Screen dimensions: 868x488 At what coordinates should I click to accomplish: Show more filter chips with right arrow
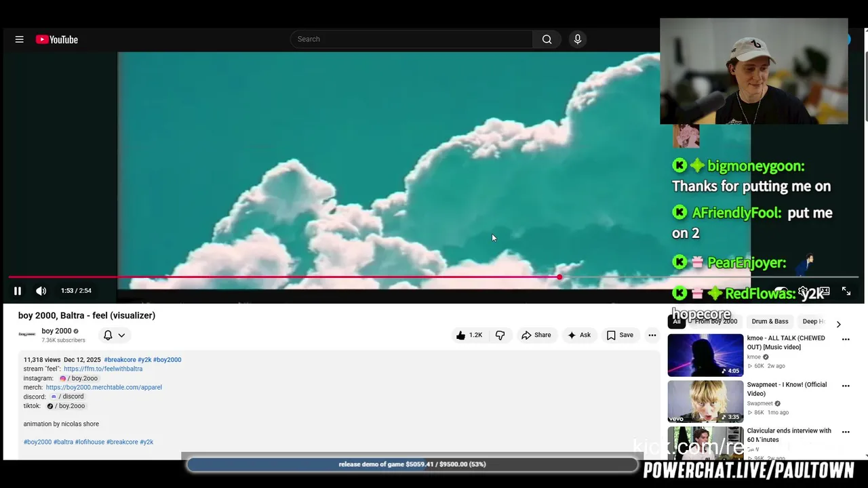click(839, 324)
